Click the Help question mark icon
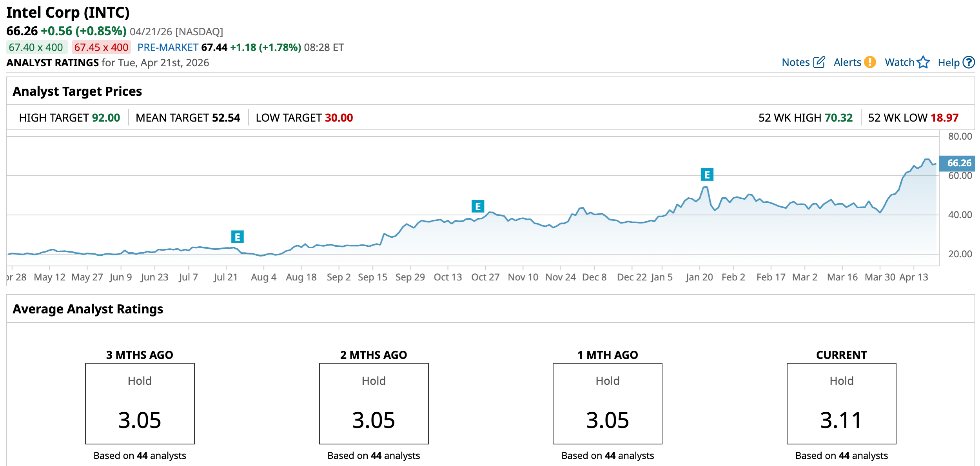 click(x=969, y=62)
